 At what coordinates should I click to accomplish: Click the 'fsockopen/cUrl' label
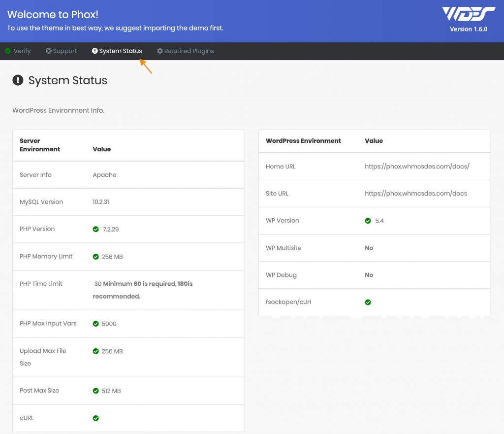(x=288, y=302)
